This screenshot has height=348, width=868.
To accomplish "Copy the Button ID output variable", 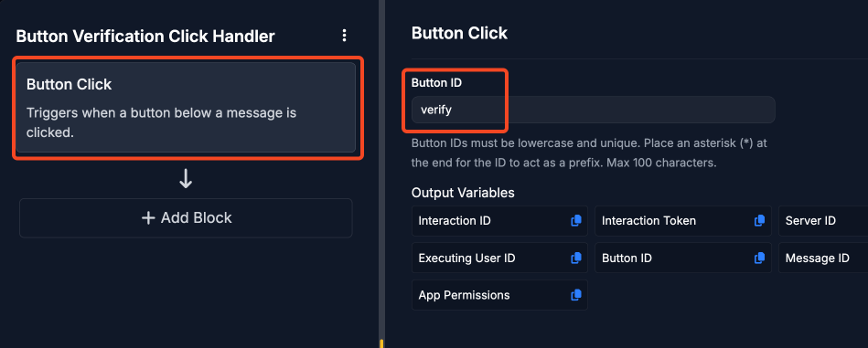I will coord(759,258).
